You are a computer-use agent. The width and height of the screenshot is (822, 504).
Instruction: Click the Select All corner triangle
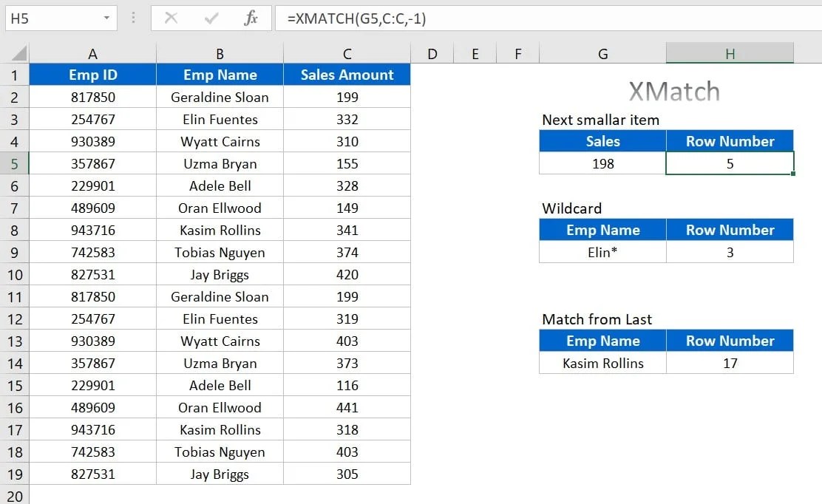[x=19, y=53]
